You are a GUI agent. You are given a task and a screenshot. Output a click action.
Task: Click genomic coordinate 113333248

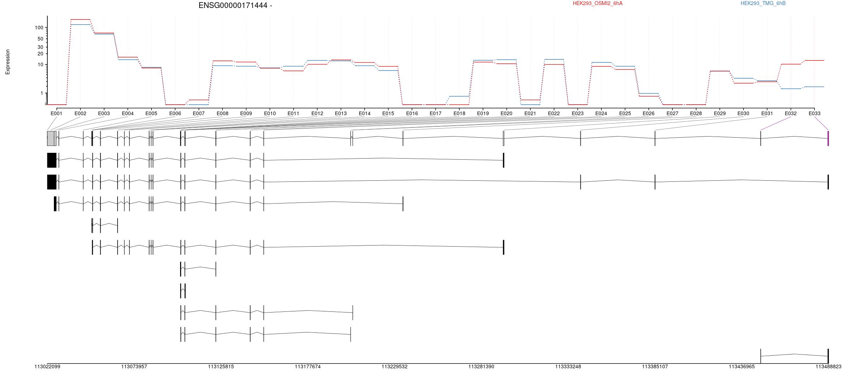[568, 367]
